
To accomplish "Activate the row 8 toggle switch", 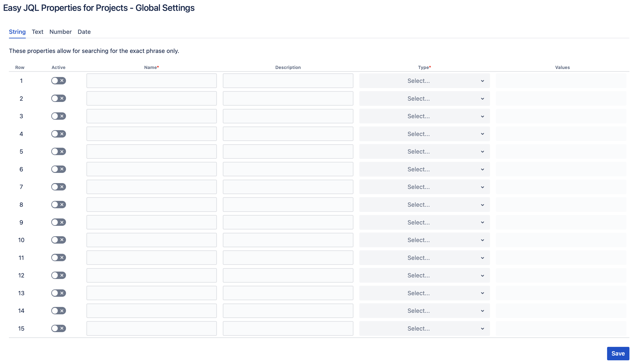I will click(58, 205).
